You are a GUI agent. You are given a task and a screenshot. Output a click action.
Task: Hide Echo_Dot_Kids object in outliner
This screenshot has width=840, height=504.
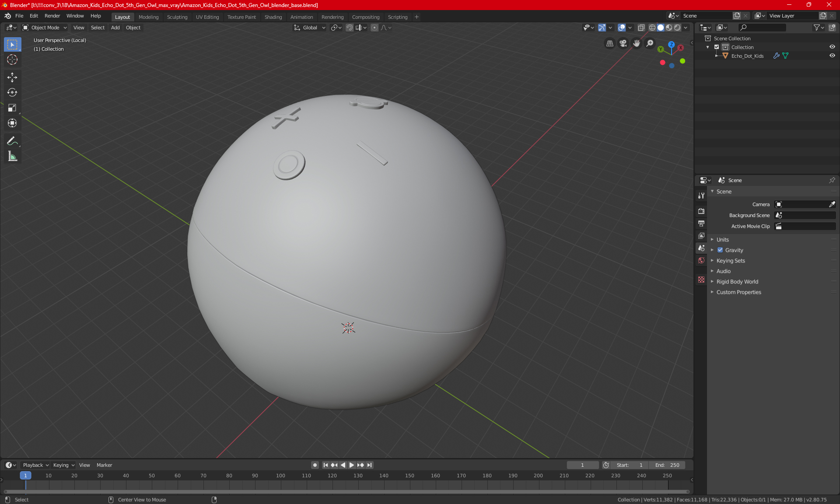[832, 56]
